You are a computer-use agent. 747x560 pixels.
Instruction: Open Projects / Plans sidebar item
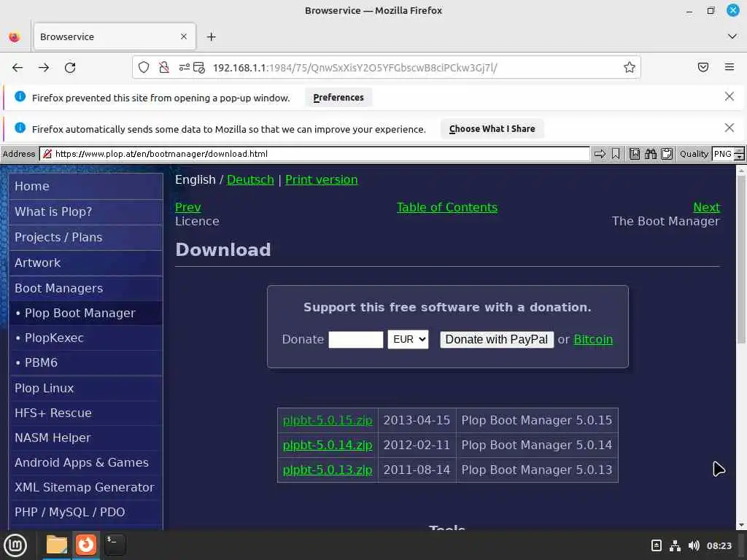pos(86,237)
